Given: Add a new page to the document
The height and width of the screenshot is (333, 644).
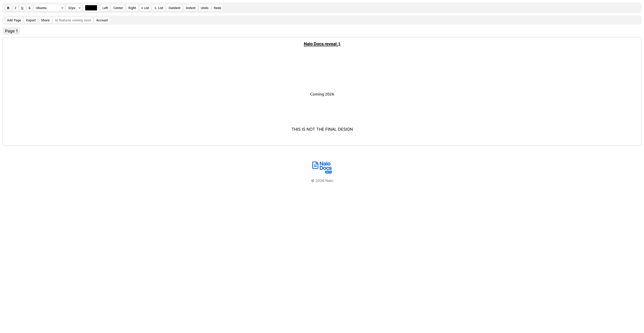Looking at the screenshot, I should pos(14,20).
